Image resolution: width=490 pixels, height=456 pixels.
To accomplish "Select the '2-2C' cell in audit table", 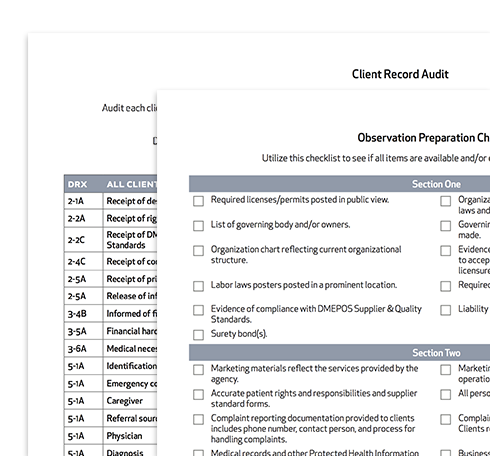I will click(83, 240).
